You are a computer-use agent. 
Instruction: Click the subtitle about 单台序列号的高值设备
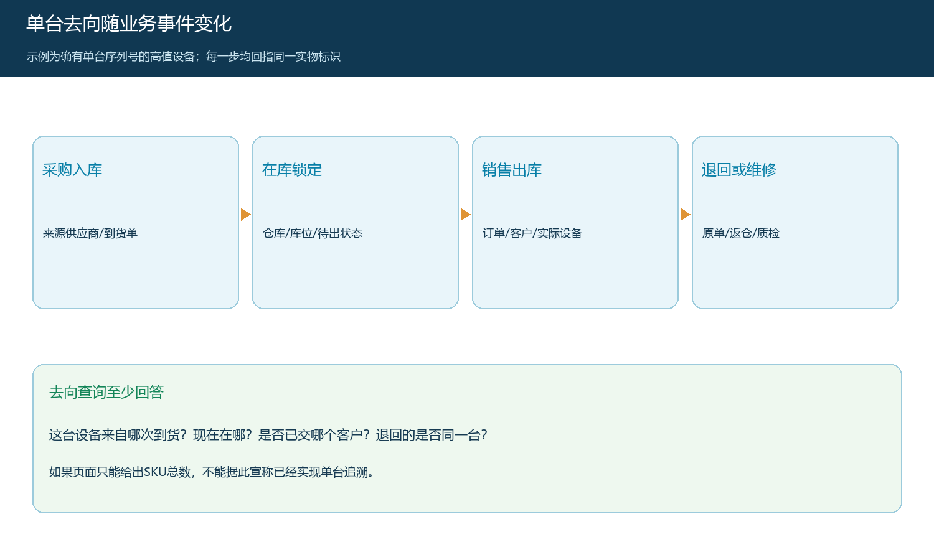(x=183, y=57)
